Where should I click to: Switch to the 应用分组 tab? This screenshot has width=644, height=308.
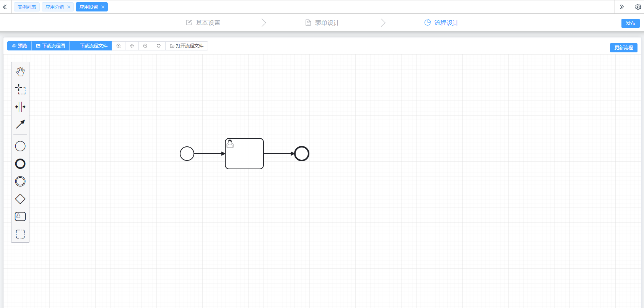point(55,7)
